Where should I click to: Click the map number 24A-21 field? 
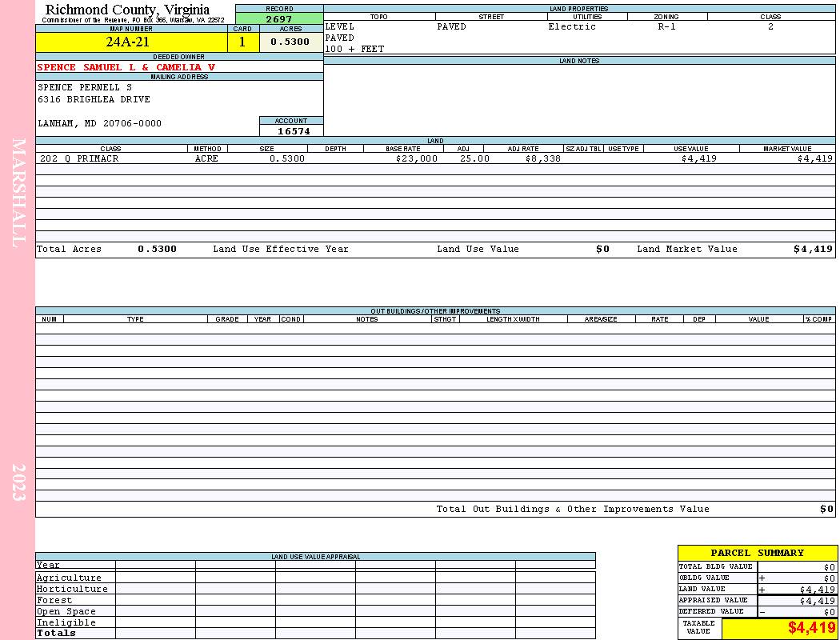click(x=131, y=42)
